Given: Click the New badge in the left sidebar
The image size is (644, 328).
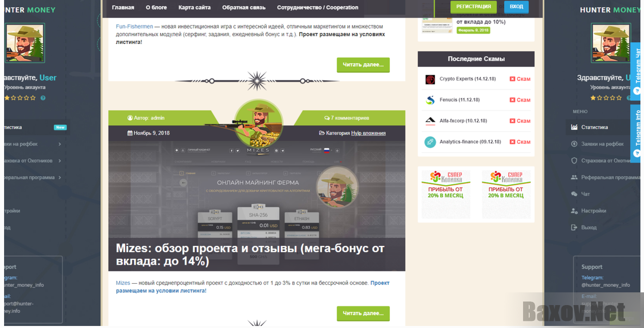Looking at the screenshot, I should 60,127.
